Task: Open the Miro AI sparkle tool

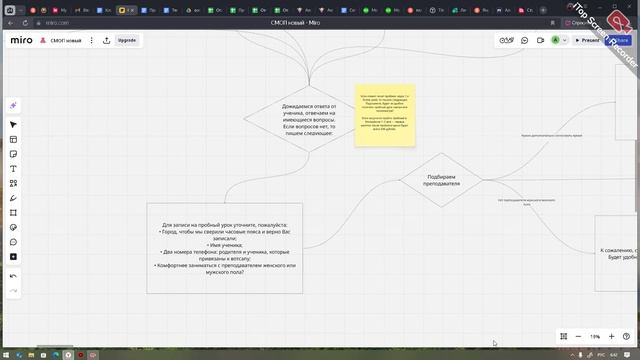Action: click(x=13, y=106)
